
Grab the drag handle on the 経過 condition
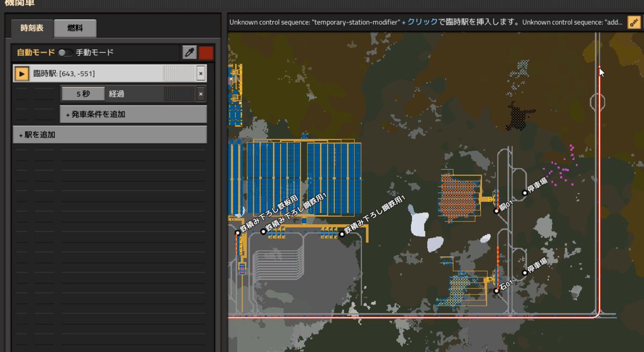(x=179, y=94)
